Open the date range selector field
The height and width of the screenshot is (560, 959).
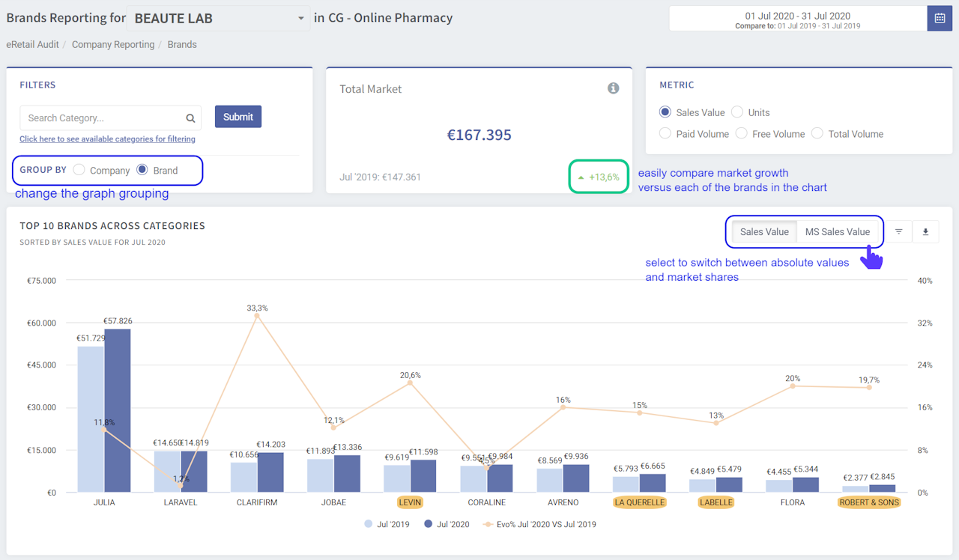coord(797,18)
